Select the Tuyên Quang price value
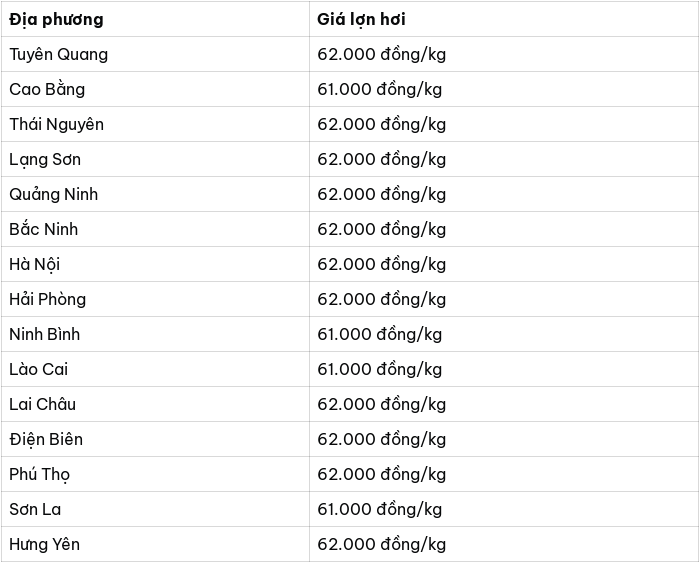The image size is (700, 563). point(382,54)
